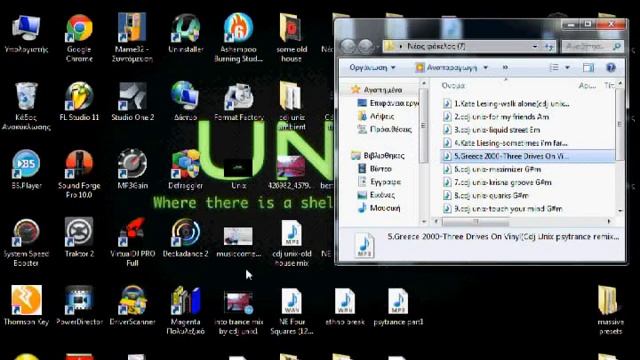
Task: Open Thomson Key shortcut
Action: (x=26, y=306)
